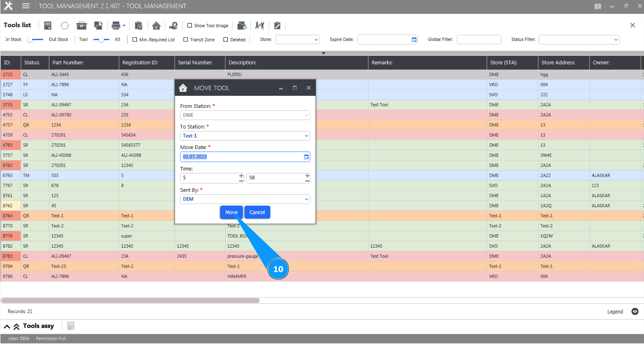Check the Min. Required List checkbox
The image size is (644, 344).
135,40
